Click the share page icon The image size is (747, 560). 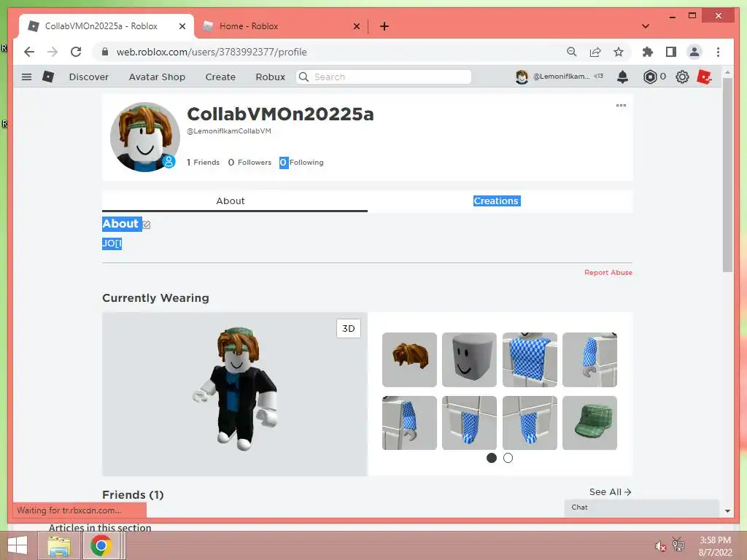[x=595, y=52]
